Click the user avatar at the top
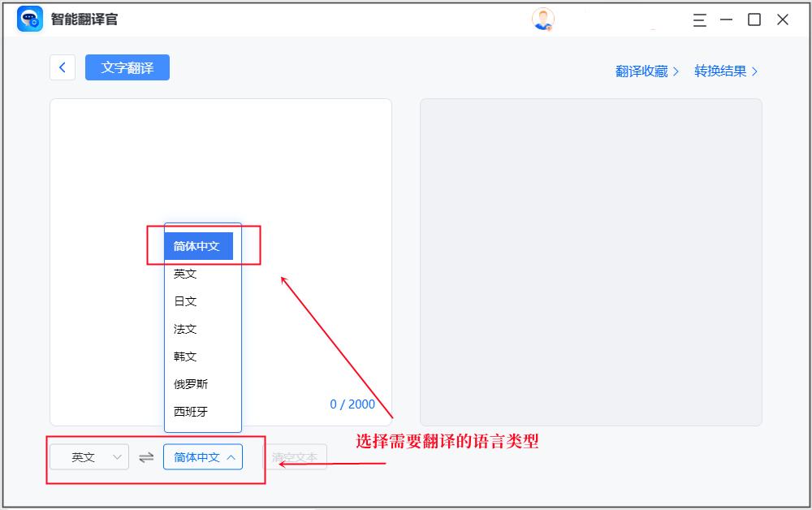Viewport: 812px width, 510px height. (x=544, y=17)
